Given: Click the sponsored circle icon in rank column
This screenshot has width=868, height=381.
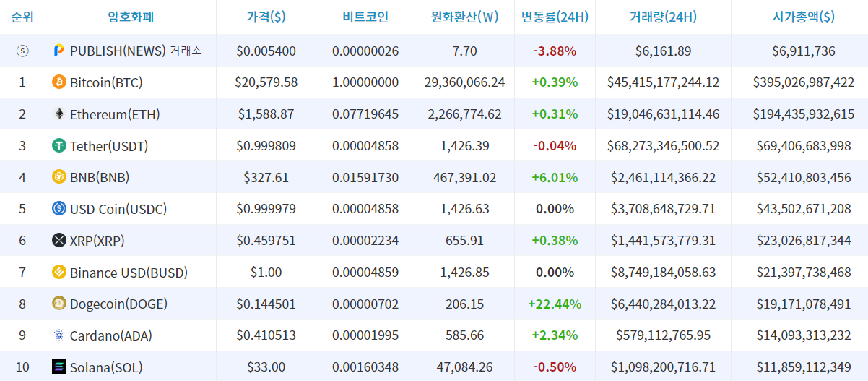Looking at the screenshot, I should 22,51.
